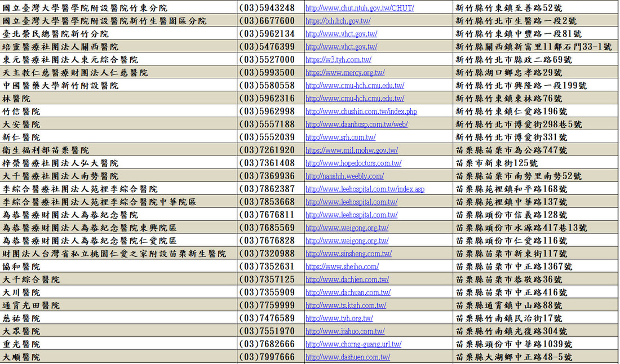Open weigong.org.tw link for 仁愛院區 row
Image resolution: width=620 pixels, height=364 pixels.
click(x=347, y=241)
